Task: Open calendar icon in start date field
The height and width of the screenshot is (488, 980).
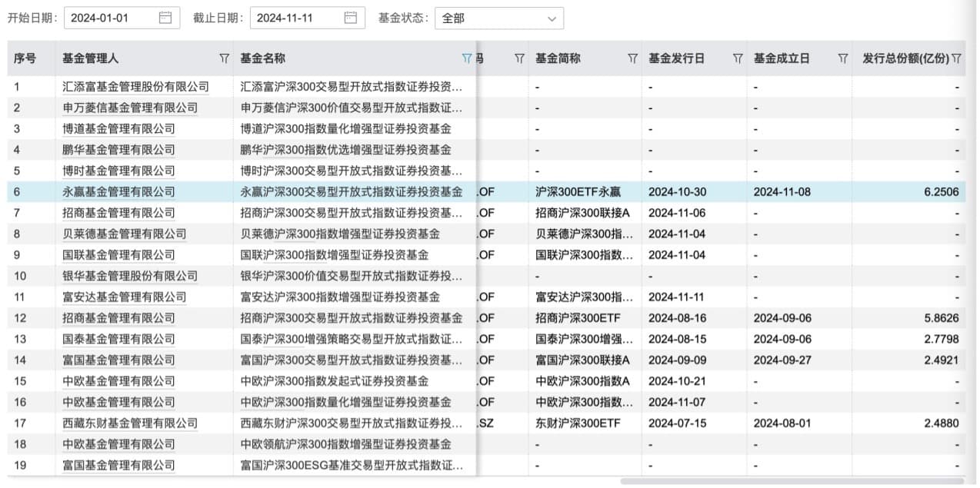Action: tap(165, 18)
